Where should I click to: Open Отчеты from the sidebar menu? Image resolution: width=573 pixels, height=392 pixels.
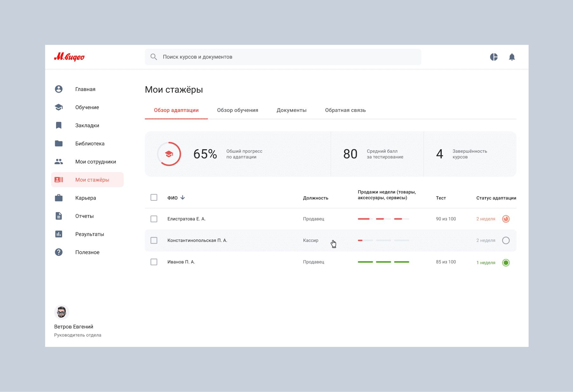coord(84,216)
